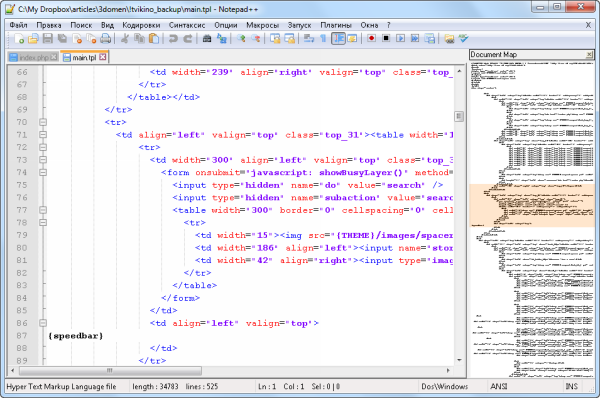Select the main.tpl tab
This screenshot has width=600, height=398.
point(84,57)
